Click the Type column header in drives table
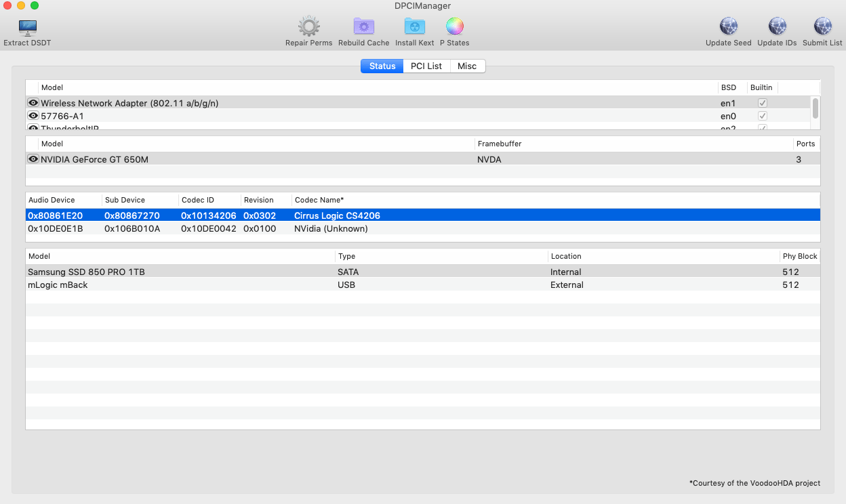Screen dimensions: 846x504 tap(441, 256)
